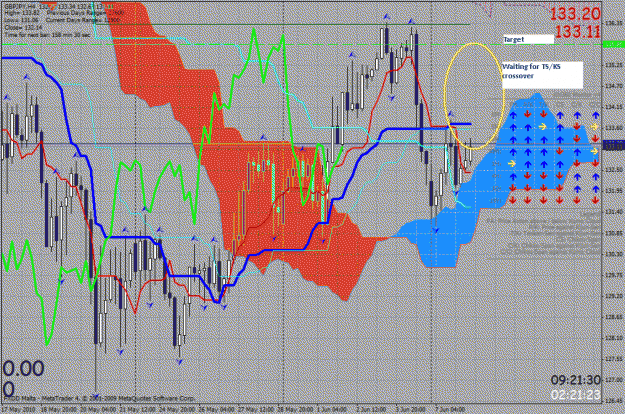
Task: Click the 09:21:30 clock readout
Action: (x=576, y=380)
